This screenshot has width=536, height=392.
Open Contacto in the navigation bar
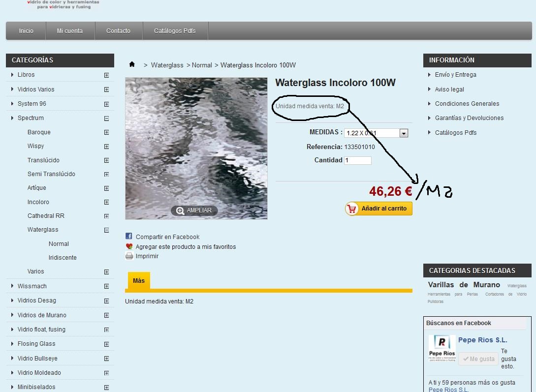coord(118,30)
